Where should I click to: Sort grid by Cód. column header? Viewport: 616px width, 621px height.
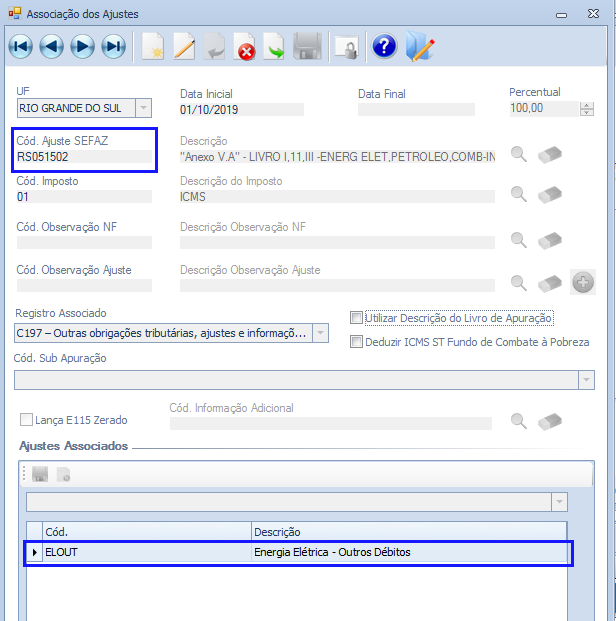click(147, 531)
